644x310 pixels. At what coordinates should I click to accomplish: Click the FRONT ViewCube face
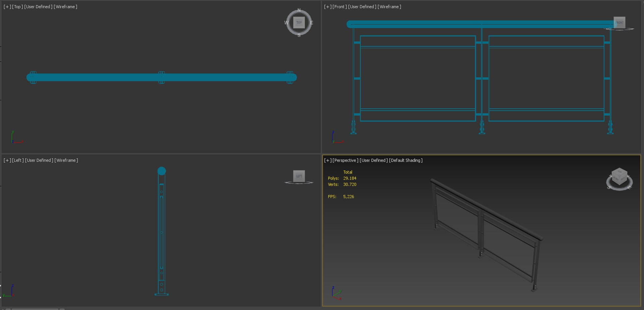[x=619, y=22]
